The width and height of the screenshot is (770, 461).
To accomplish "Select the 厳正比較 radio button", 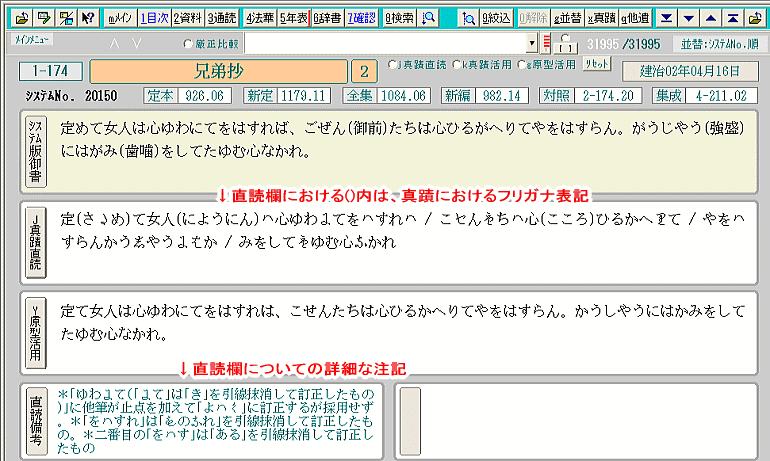I will tap(188, 44).
